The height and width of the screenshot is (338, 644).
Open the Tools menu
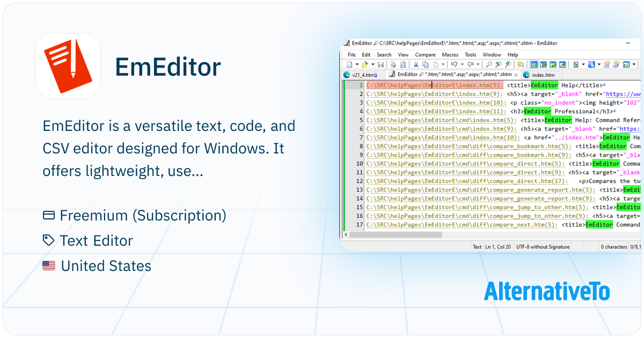471,55
